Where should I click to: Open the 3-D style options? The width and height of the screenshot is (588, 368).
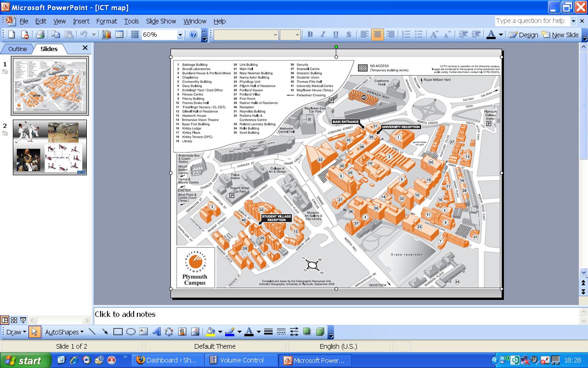coord(320,332)
